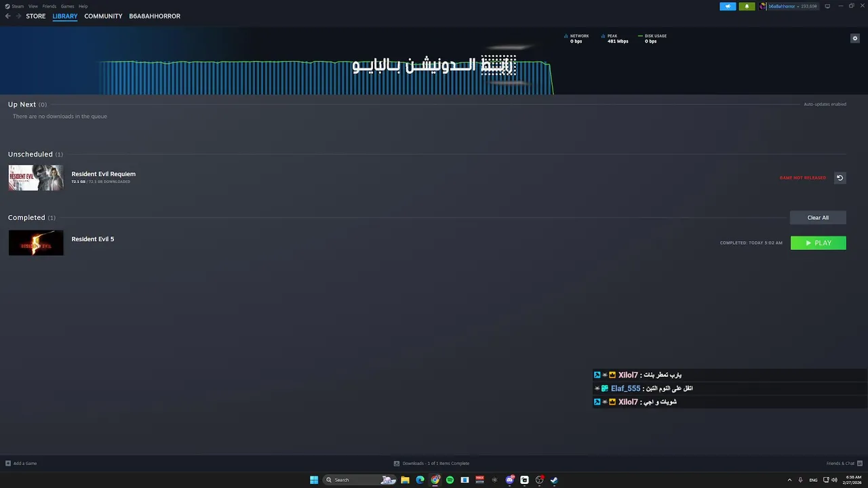The image size is (868, 488).
Task: Click the download throughput graph
Action: click(325, 77)
